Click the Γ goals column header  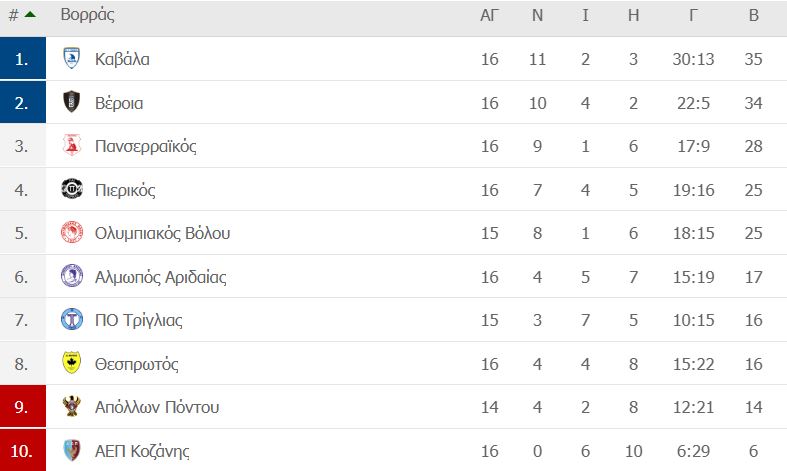pyautogui.click(x=693, y=15)
